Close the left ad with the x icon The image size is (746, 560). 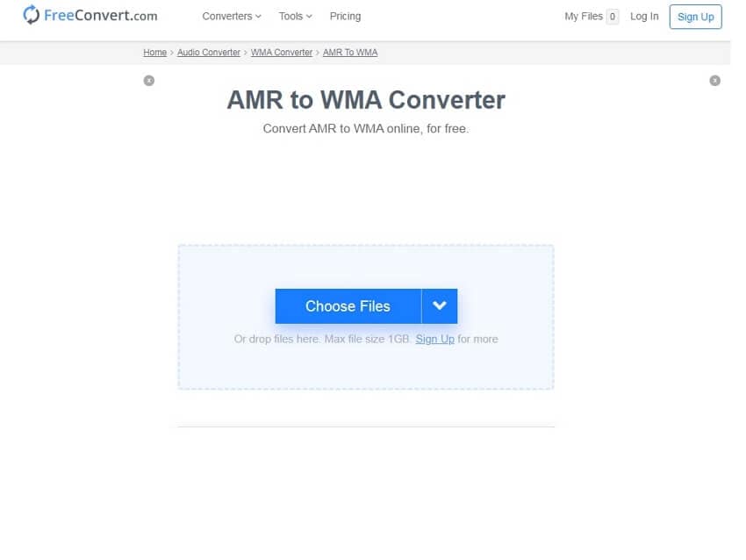click(x=149, y=81)
